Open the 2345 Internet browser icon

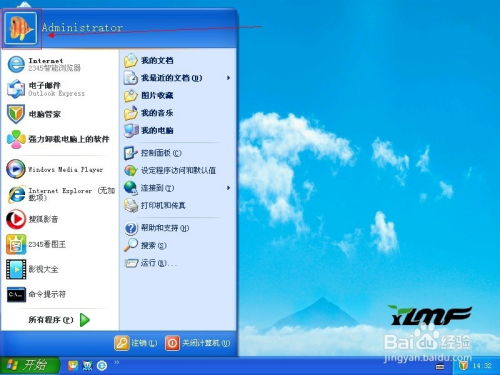16,64
